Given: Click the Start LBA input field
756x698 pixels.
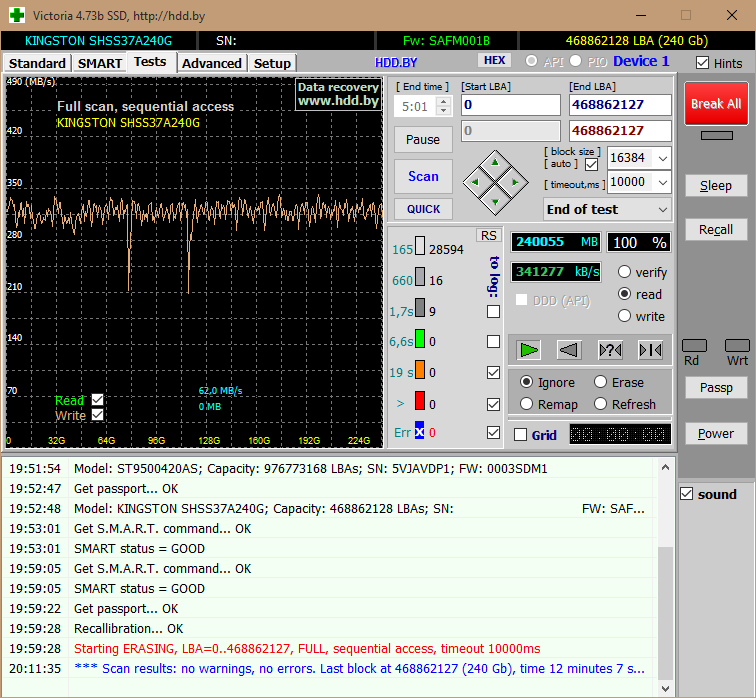Looking at the screenshot, I should pyautogui.click(x=510, y=105).
